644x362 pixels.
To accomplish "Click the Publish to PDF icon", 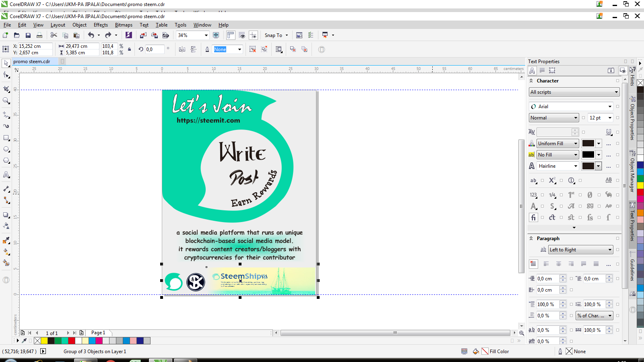I will [165, 35].
